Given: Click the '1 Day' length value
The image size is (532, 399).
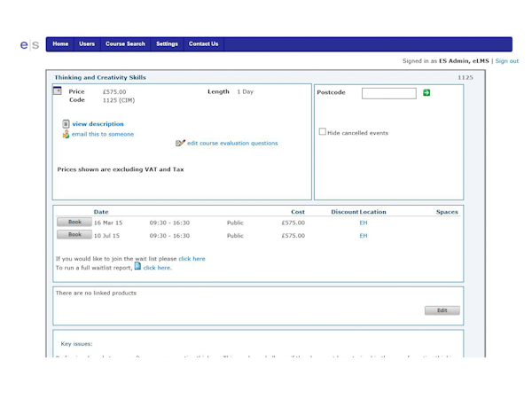Looking at the screenshot, I should point(245,91).
